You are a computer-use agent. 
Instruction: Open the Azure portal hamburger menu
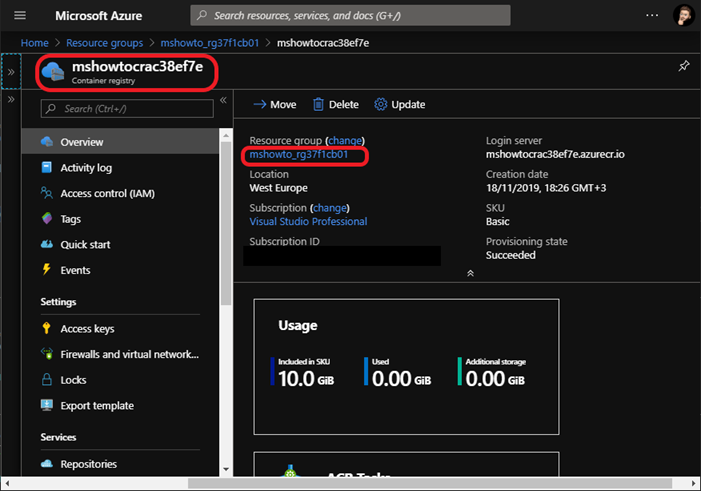click(x=20, y=16)
